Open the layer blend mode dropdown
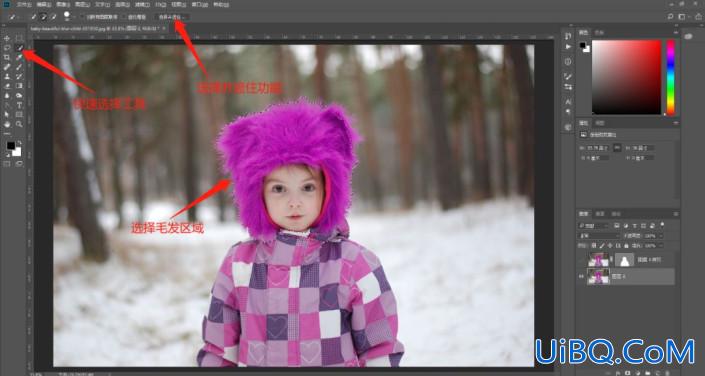 point(599,236)
